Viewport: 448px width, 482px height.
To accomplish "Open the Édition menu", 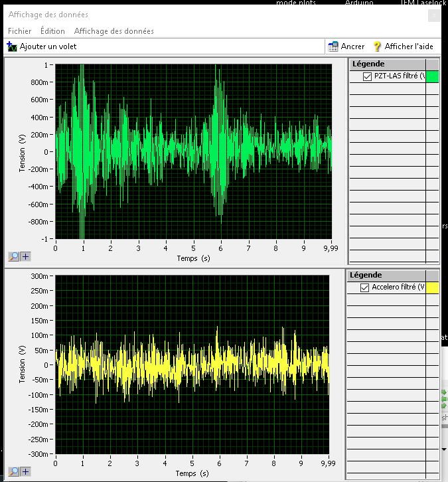I will (x=52, y=31).
